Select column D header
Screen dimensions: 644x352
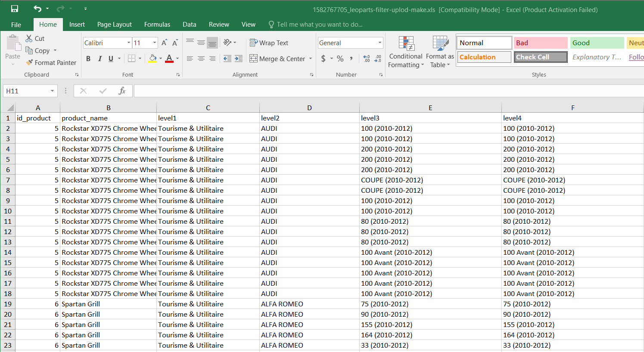pos(309,108)
